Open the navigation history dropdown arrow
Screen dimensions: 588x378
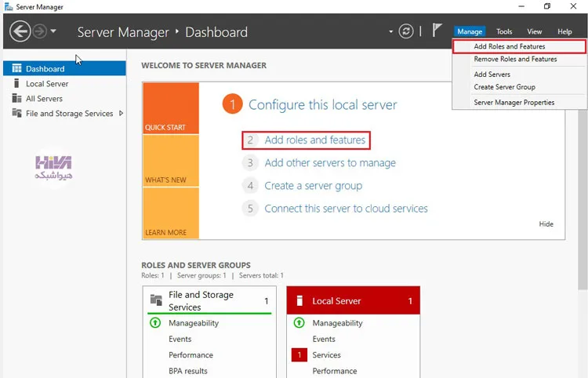[x=53, y=31]
